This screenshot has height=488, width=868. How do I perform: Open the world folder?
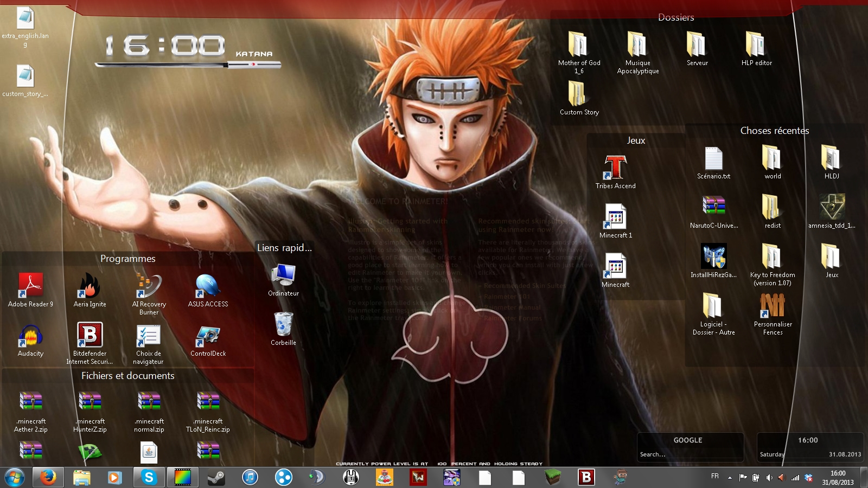click(773, 163)
